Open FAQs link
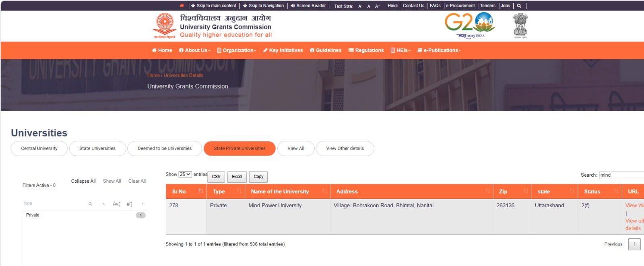The height and width of the screenshot is (266, 644). pyautogui.click(x=435, y=6)
